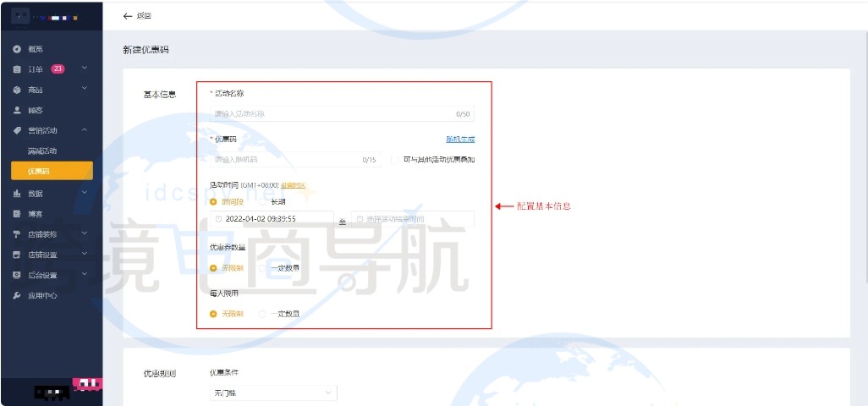
Task: Click the 优惠规则 section label
Action: click(159, 373)
